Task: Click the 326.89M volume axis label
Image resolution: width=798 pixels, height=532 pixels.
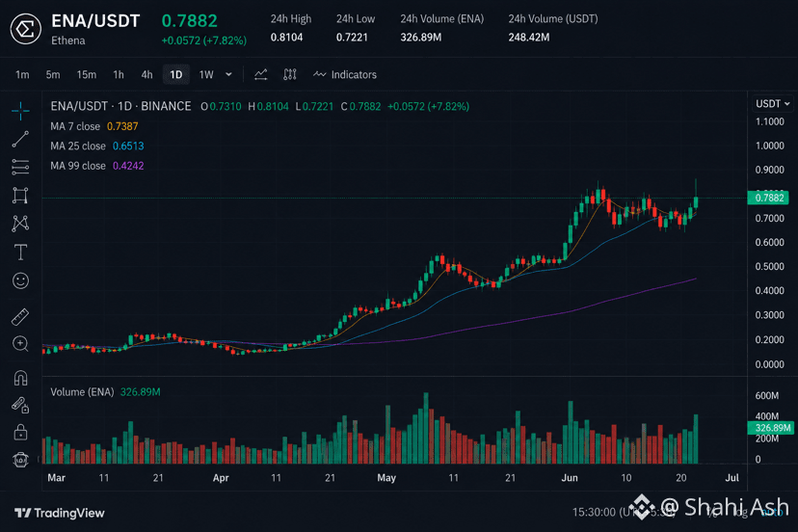Action: point(770,428)
